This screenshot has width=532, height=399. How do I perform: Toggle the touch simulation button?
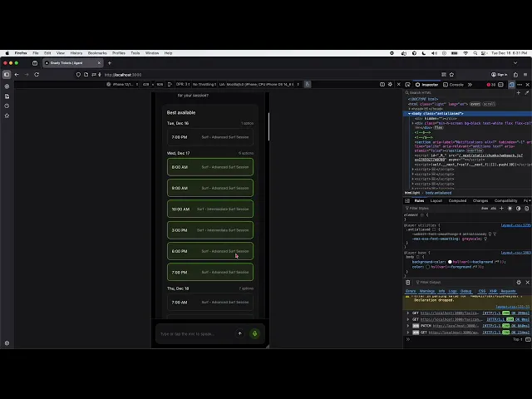(x=308, y=84)
